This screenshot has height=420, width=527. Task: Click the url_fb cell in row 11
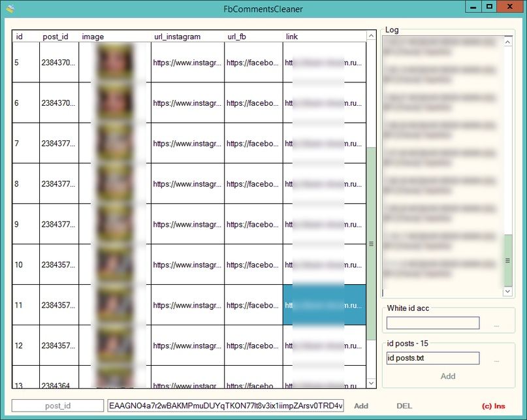(254, 305)
